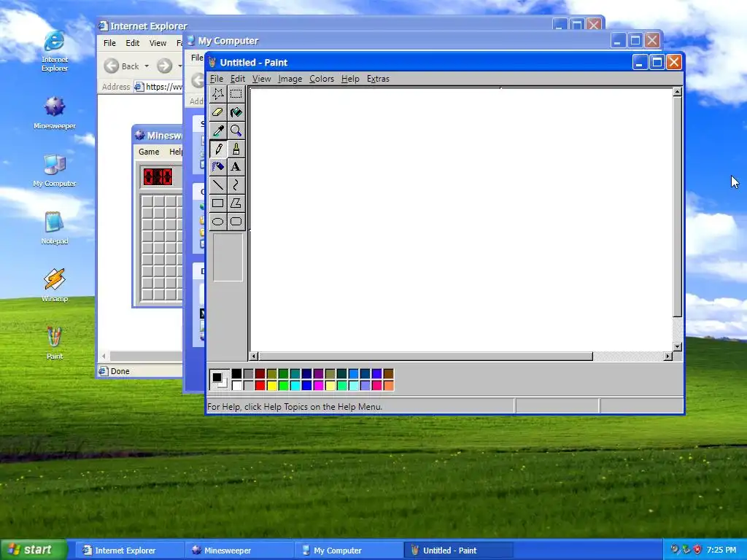Switch to Minesweeper taskbar button

coord(239,550)
